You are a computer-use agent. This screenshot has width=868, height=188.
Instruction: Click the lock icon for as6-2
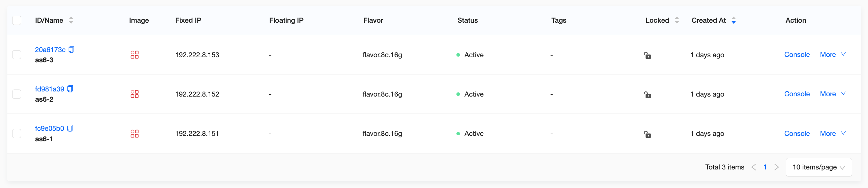(647, 95)
